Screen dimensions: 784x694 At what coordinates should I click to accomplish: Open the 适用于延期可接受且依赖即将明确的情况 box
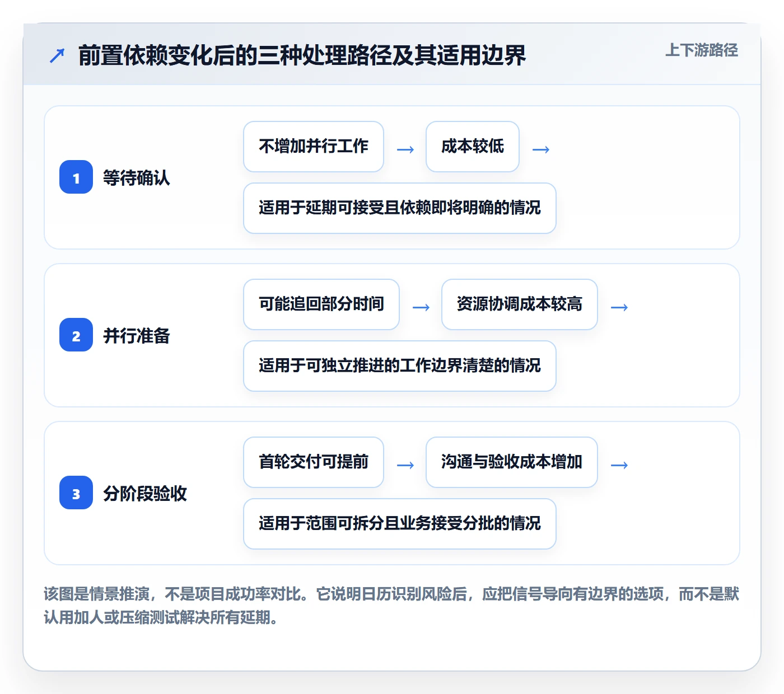tap(400, 208)
